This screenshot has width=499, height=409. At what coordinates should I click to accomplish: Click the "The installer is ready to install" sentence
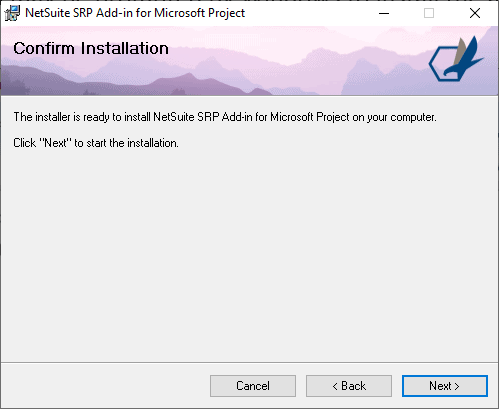(x=225, y=117)
